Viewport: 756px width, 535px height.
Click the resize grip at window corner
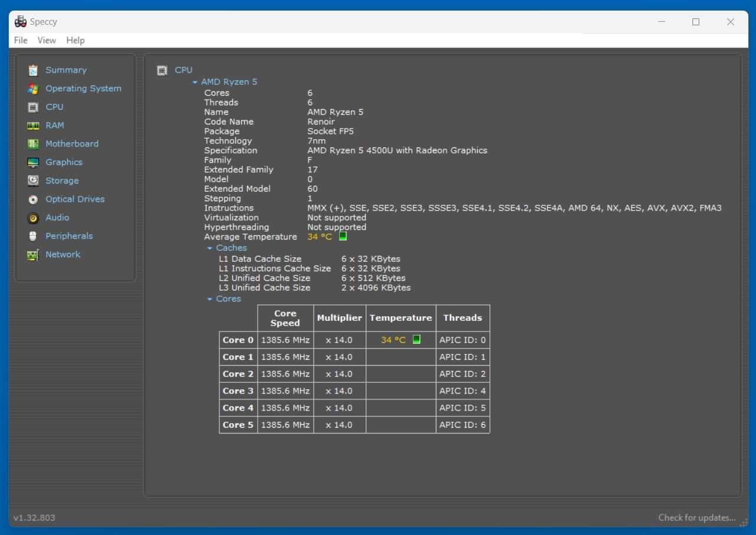pos(744,522)
